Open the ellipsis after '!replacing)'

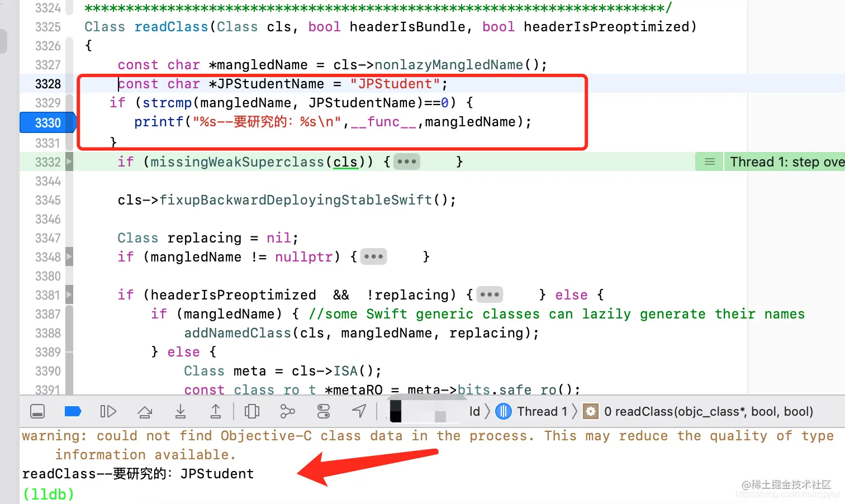click(x=490, y=295)
